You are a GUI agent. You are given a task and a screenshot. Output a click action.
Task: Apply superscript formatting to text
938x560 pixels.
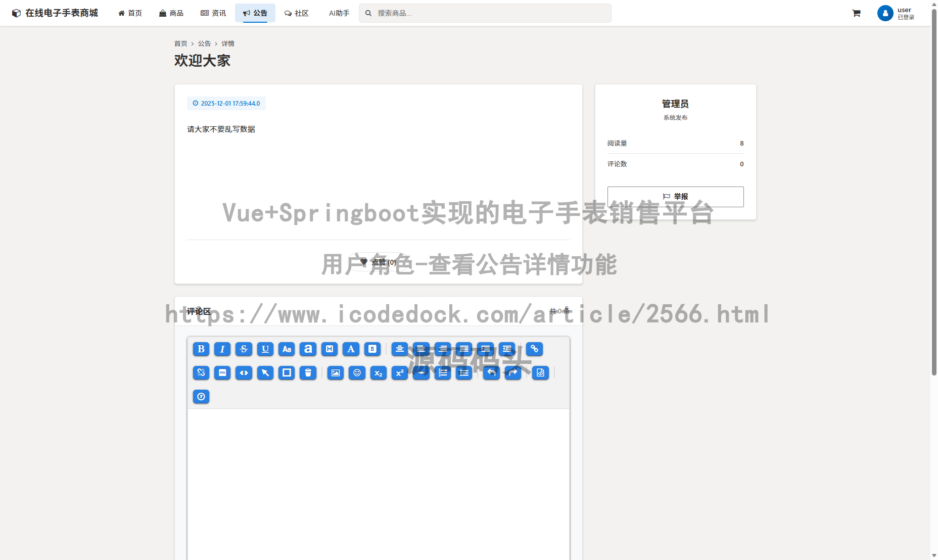pos(399,373)
